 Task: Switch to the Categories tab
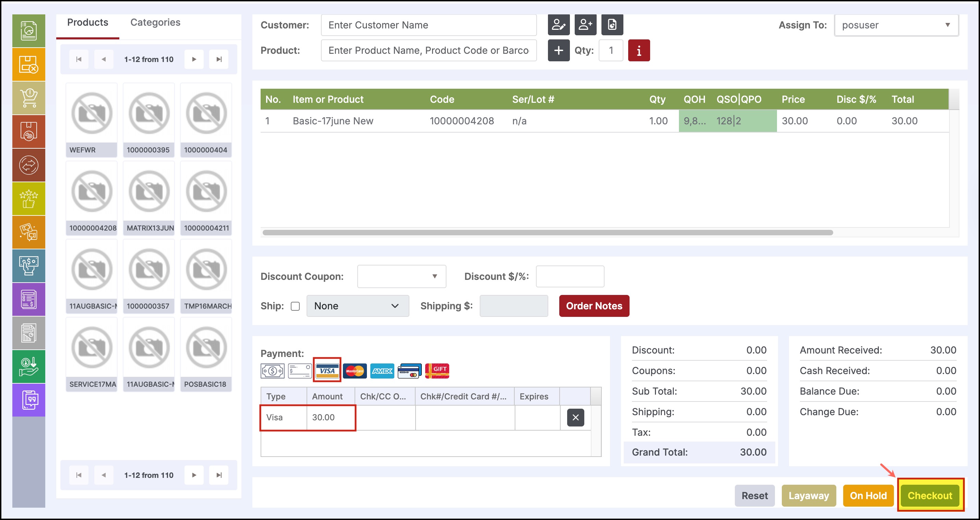point(155,22)
